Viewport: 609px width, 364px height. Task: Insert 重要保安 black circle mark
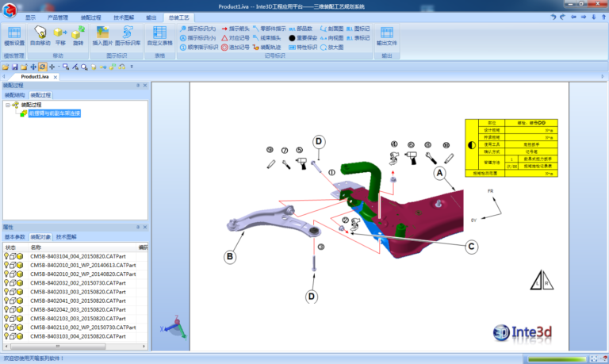coord(303,38)
